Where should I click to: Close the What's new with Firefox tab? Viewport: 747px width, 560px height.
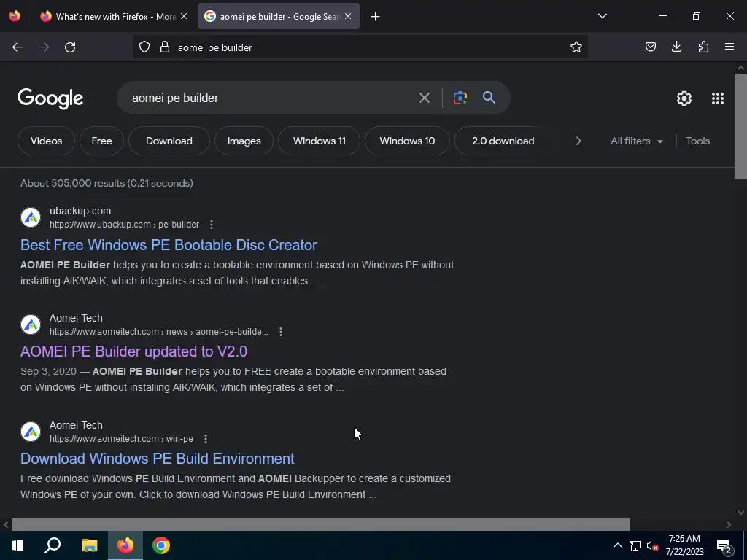(x=184, y=17)
